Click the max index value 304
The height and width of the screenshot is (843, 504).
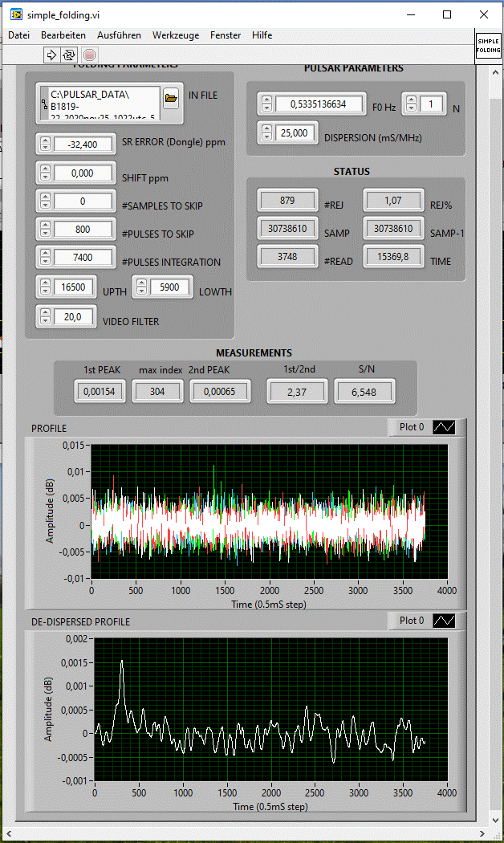(x=157, y=392)
